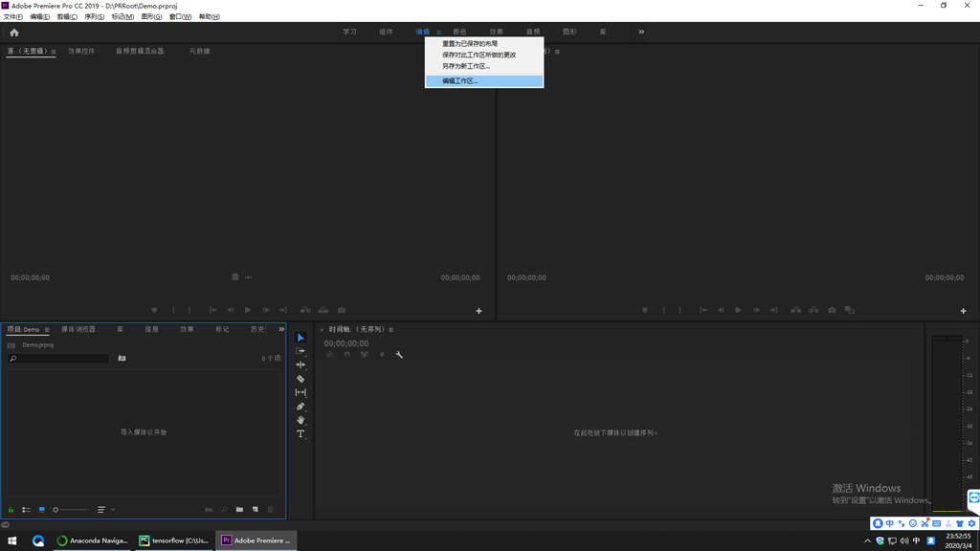Screen dimensions: 980x551
Task: Pick the Ripple Edit tool
Action: (x=301, y=364)
